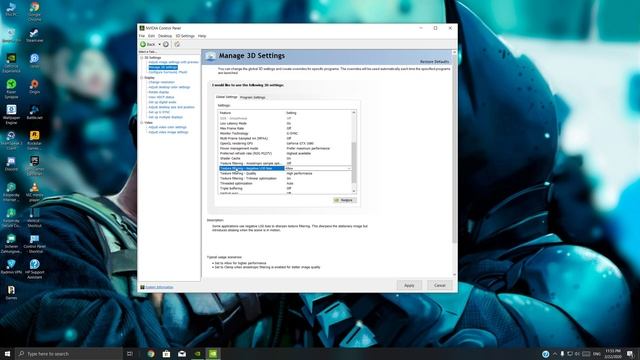Open This PC desktop icon
The width and height of the screenshot is (640, 360).
(x=11, y=9)
